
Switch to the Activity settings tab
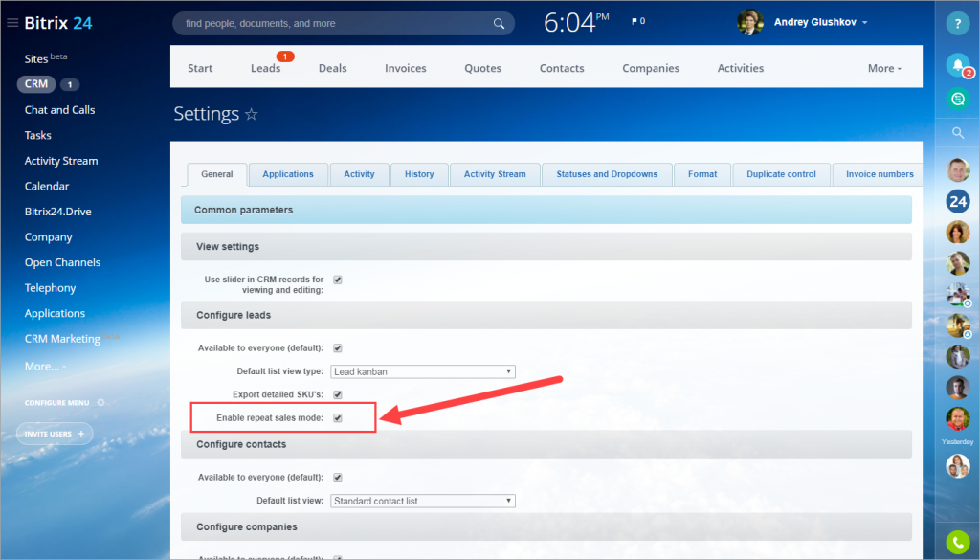point(360,174)
